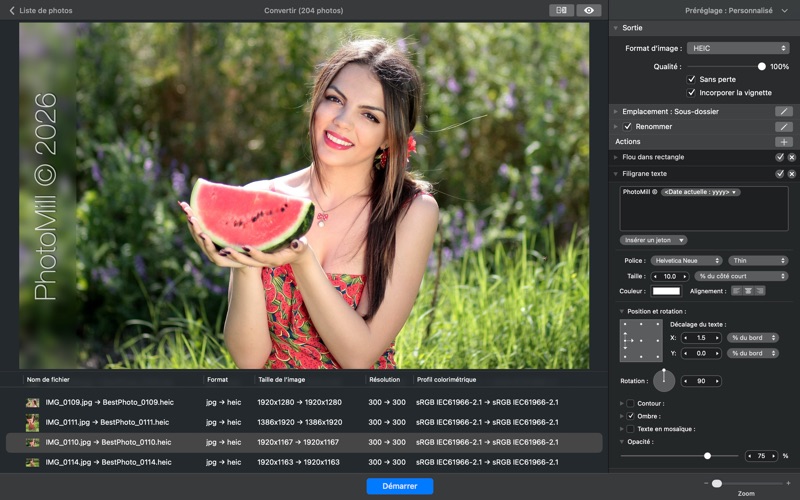Adjust the Zoom slider
The height and width of the screenshot is (500, 800).
pos(717,483)
